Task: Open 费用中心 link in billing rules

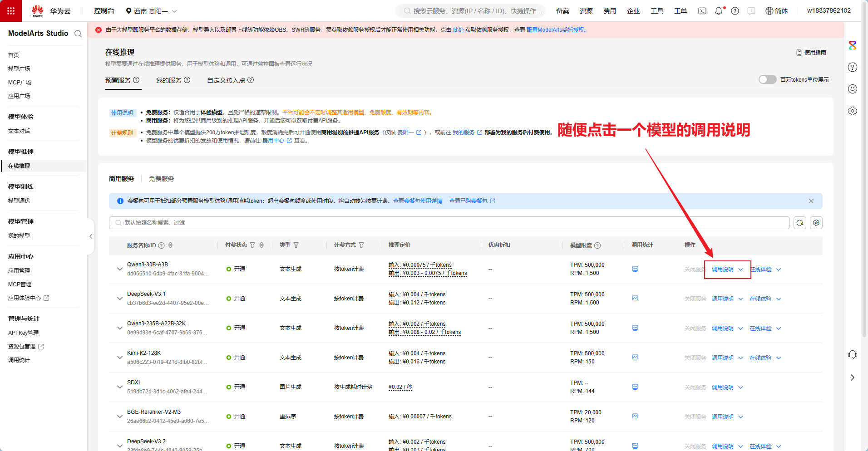Action: pos(277,141)
